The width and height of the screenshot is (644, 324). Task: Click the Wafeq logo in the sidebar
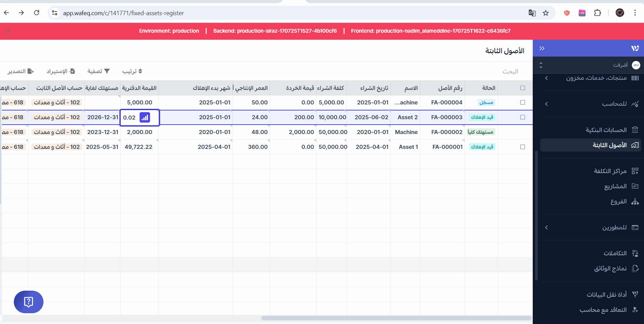[635, 48]
